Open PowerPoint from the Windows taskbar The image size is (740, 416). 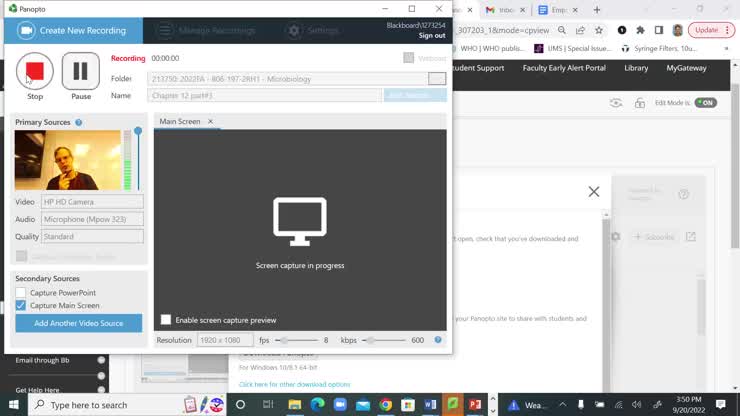click(x=476, y=405)
